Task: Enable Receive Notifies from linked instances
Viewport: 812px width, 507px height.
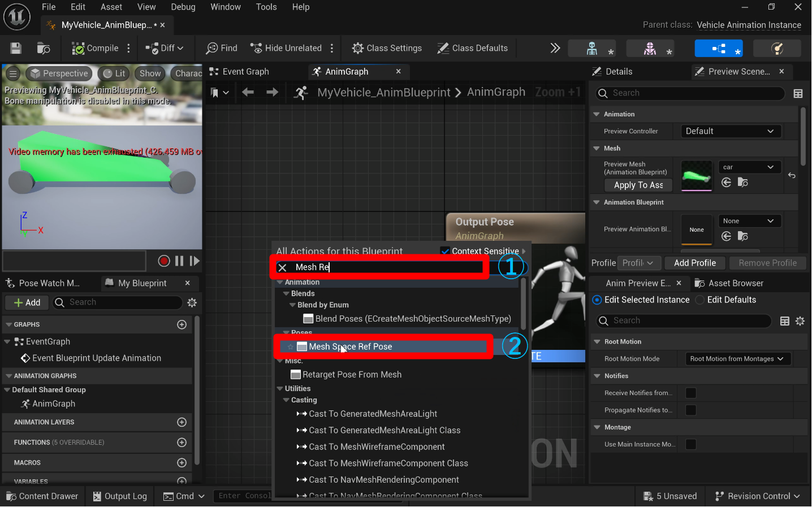Action: [691, 393]
